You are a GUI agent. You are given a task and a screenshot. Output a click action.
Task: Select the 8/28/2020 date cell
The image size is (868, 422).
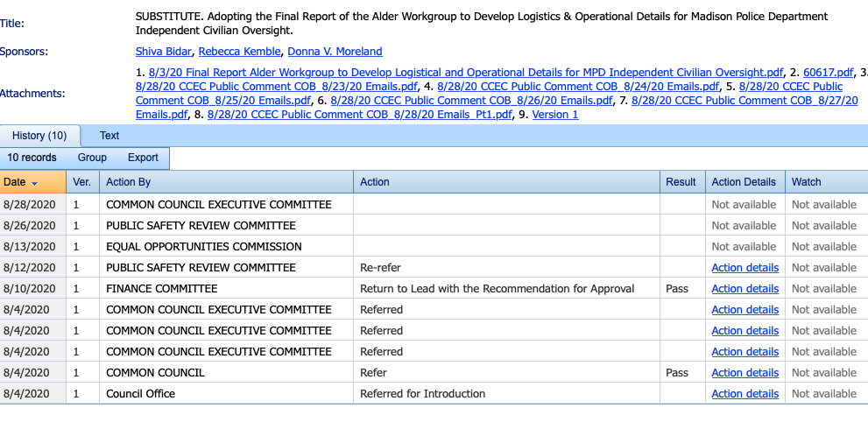tap(32, 205)
